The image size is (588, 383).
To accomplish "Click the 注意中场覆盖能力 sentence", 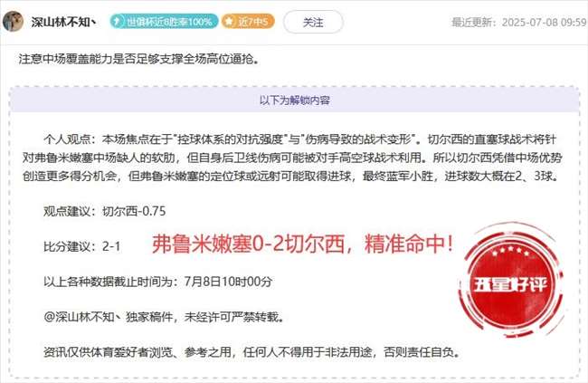I will click(138, 60).
